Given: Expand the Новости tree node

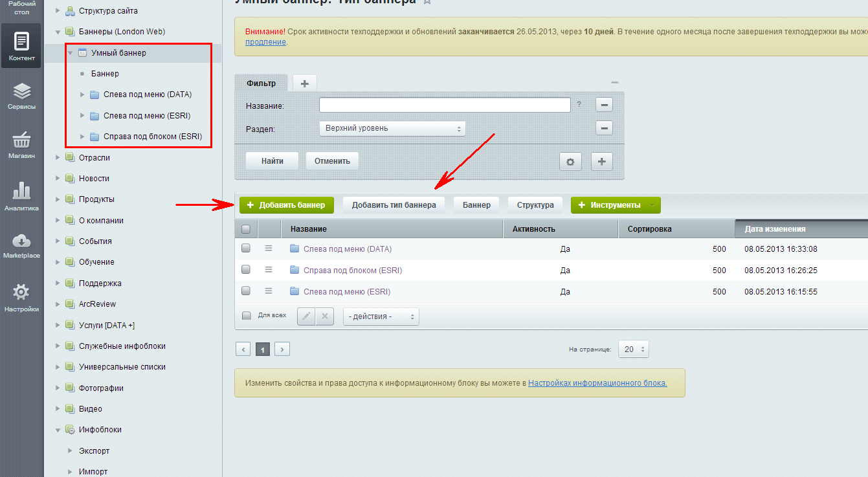Looking at the screenshot, I should coord(58,179).
